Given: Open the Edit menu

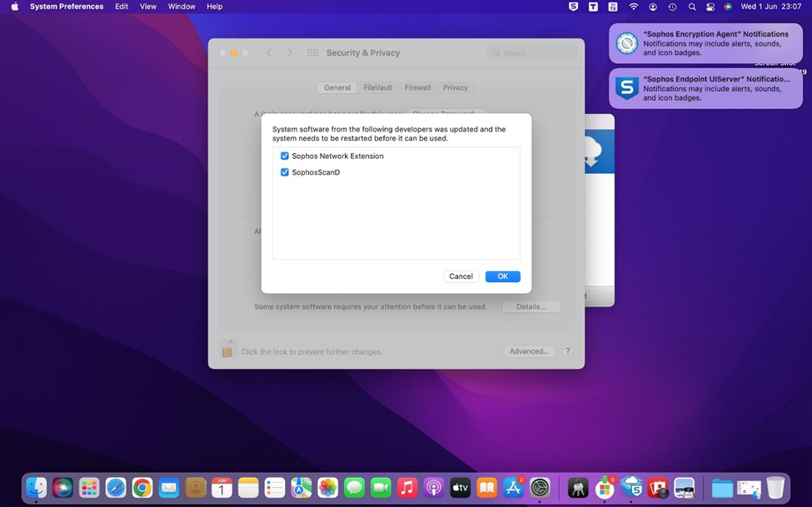Looking at the screenshot, I should tap(122, 7).
